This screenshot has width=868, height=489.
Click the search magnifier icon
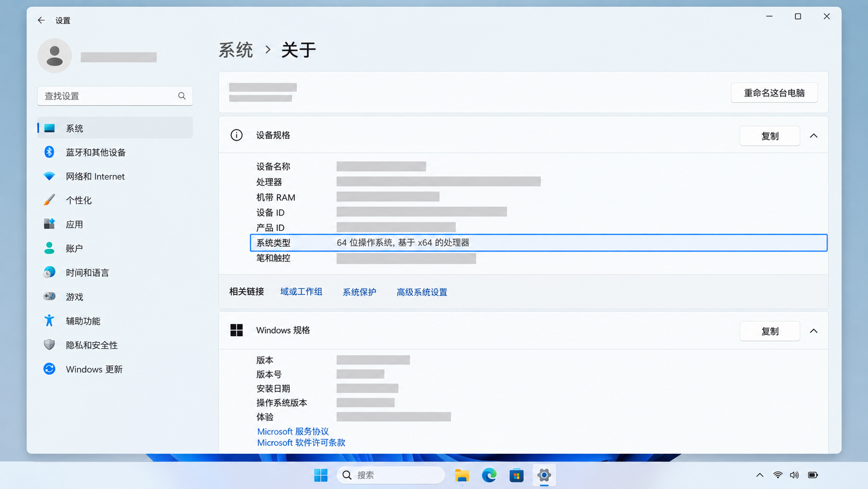click(182, 96)
